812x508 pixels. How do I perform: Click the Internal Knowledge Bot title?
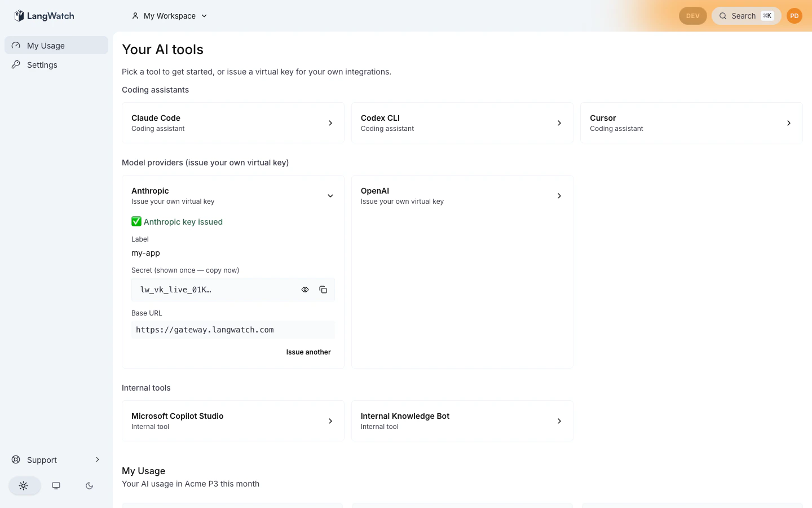coord(405,416)
